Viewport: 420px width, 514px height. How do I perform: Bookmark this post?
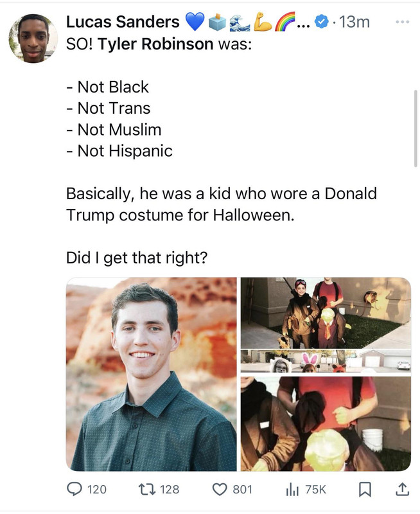(365, 490)
